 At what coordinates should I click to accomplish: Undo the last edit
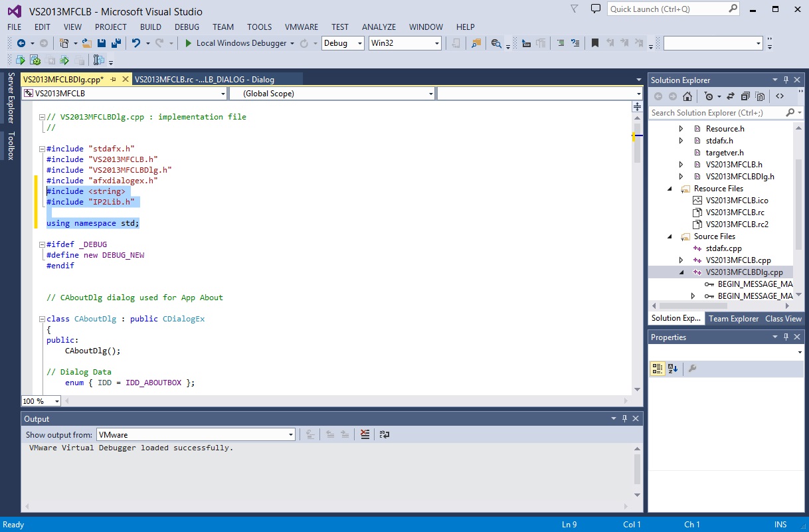click(136, 43)
